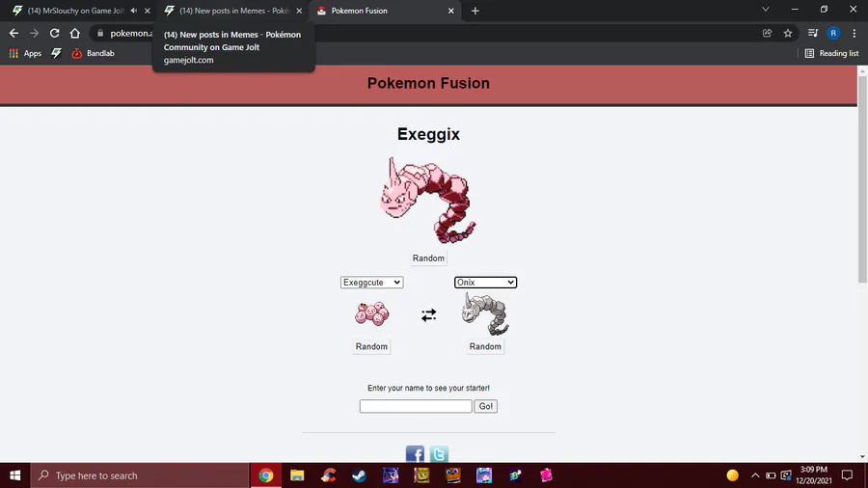The height and width of the screenshot is (488, 868).
Task: Open the tab search chevron
Action: pyautogui.click(x=766, y=10)
